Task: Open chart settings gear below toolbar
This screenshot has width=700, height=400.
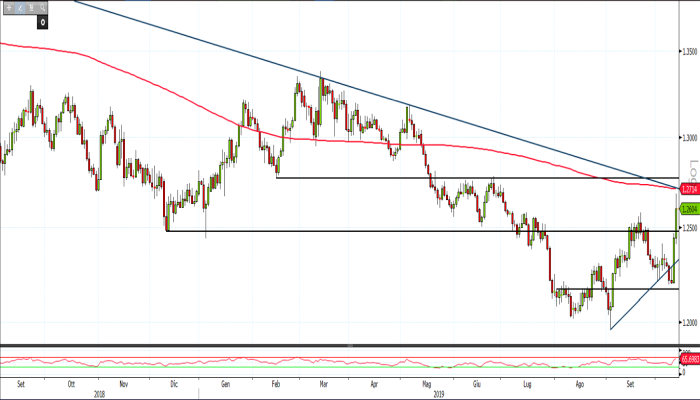Action: [x=43, y=20]
